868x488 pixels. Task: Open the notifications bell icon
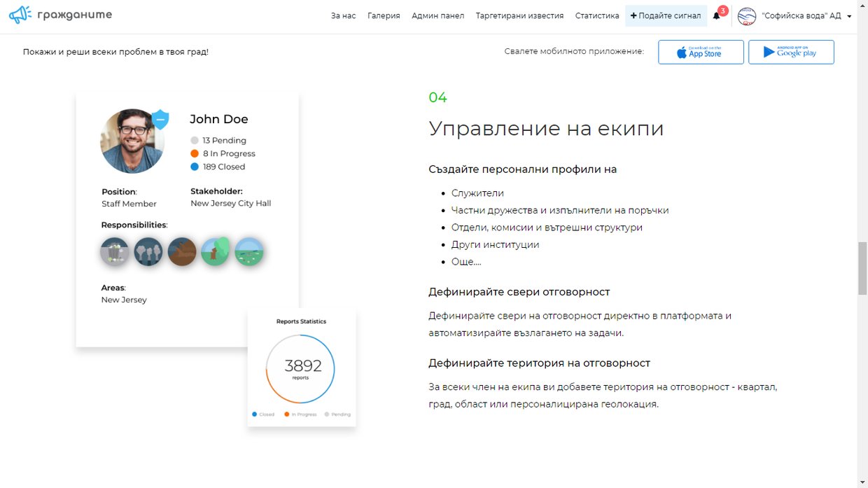point(716,16)
